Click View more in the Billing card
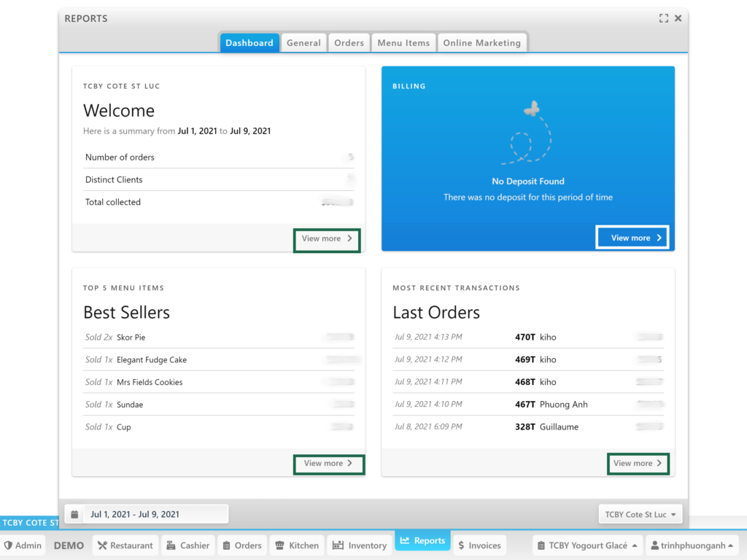Screen dimensions: 747x560 coord(632,238)
